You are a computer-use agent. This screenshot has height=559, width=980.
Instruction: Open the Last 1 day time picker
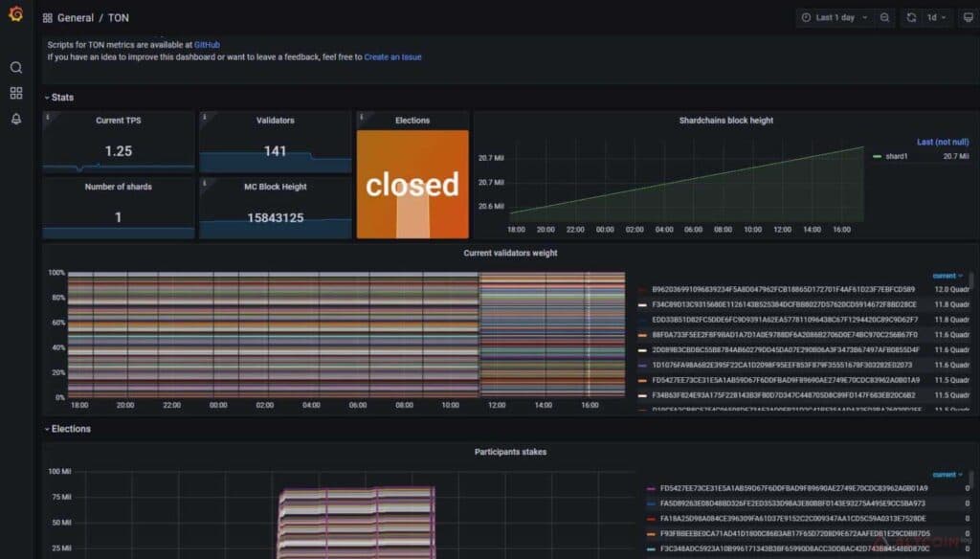click(x=835, y=17)
